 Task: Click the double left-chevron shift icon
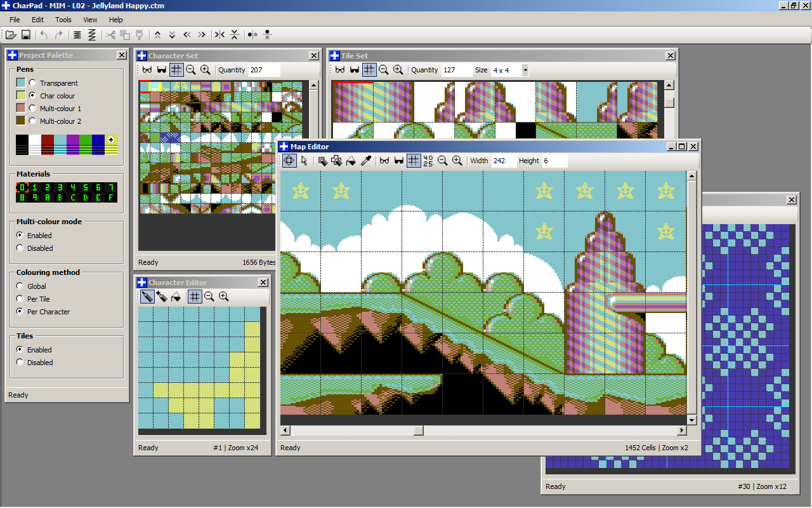click(187, 35)
